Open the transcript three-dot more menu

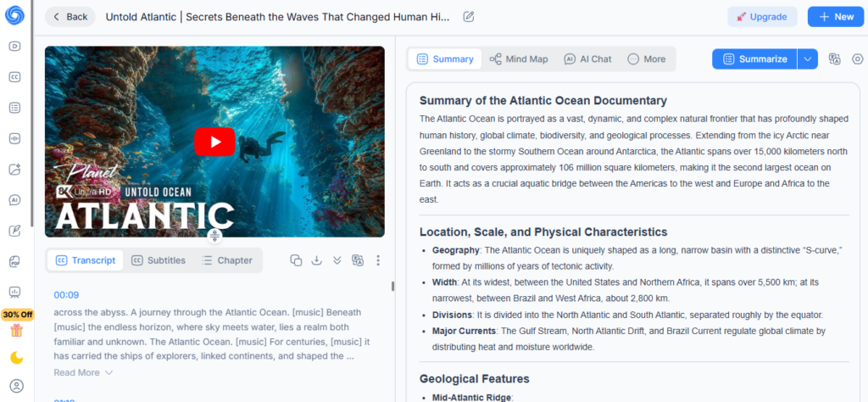(x=378, y=260)
